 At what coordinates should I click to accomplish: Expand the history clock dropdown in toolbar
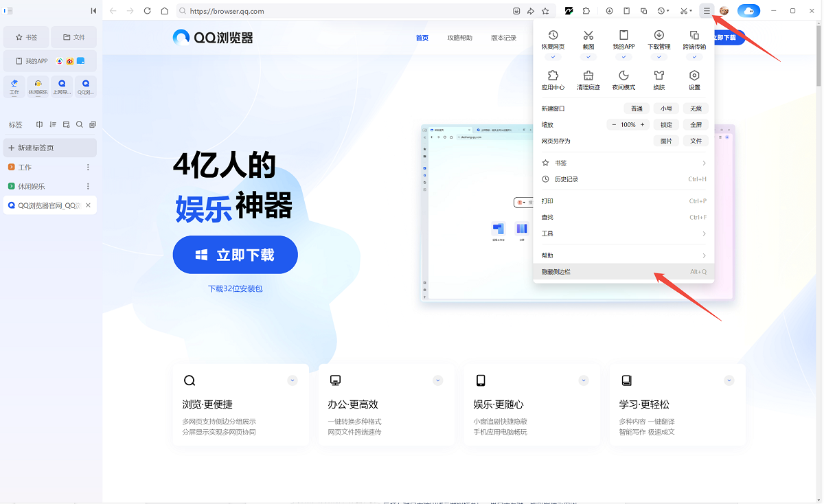(663, 11)
